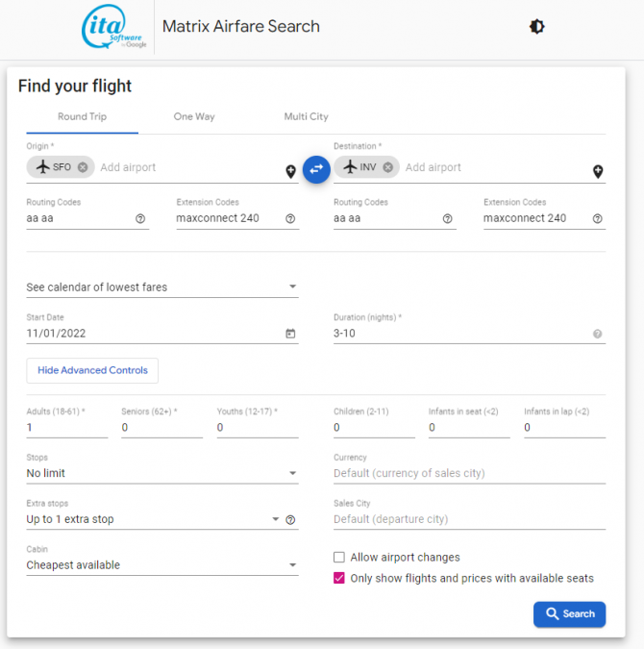Image resolution: width=644 pixels, height=649 pixels.
Task: Click the swap origin and destination button
Action: click(x=316, y=169)
